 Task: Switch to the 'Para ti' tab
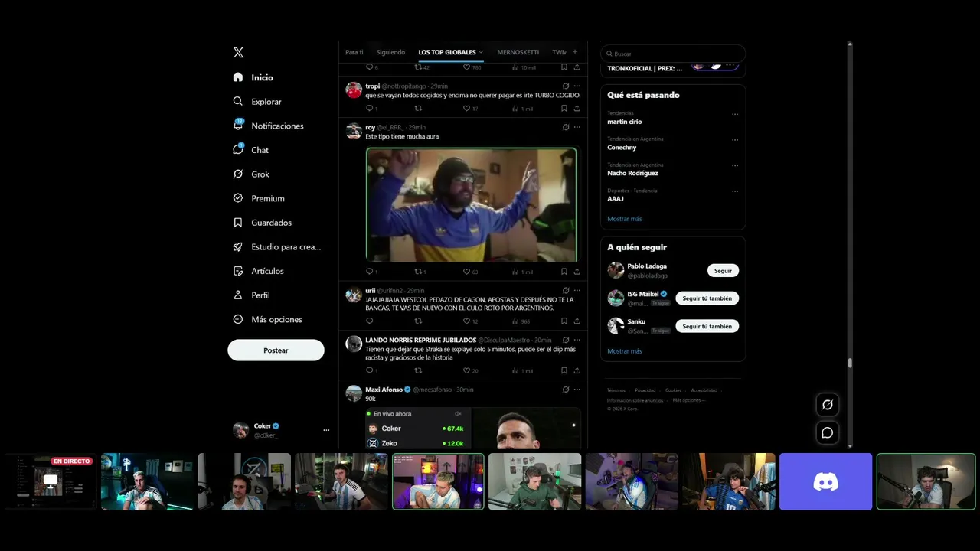coord(354,52)
